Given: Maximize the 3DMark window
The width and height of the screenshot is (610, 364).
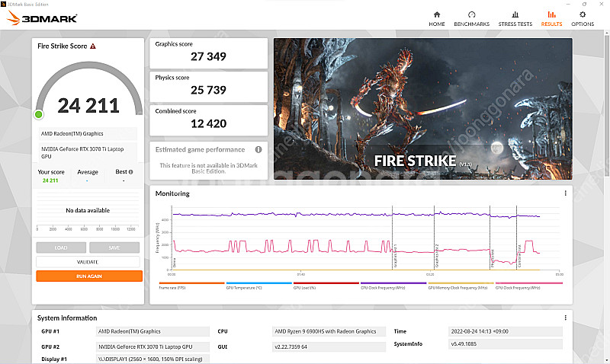Looking at the screenshot, I should pos(584,5).
